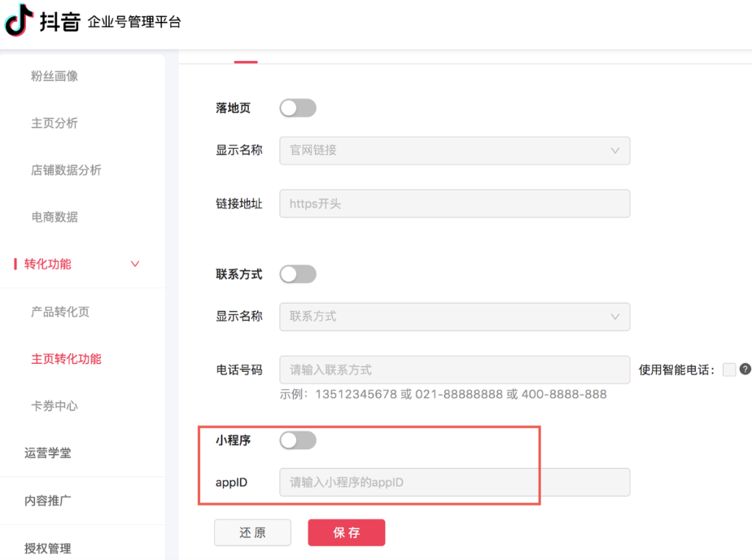Open the 联系方式 display name dropdown
The width and height of the screenshot is (752, 560).
(454, 317)
